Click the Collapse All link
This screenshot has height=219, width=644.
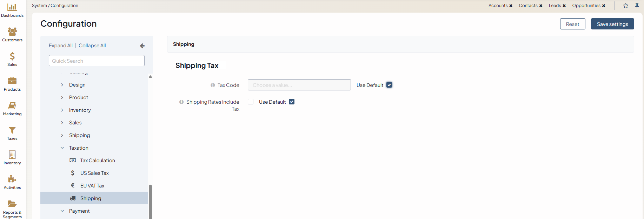[92, 46]
